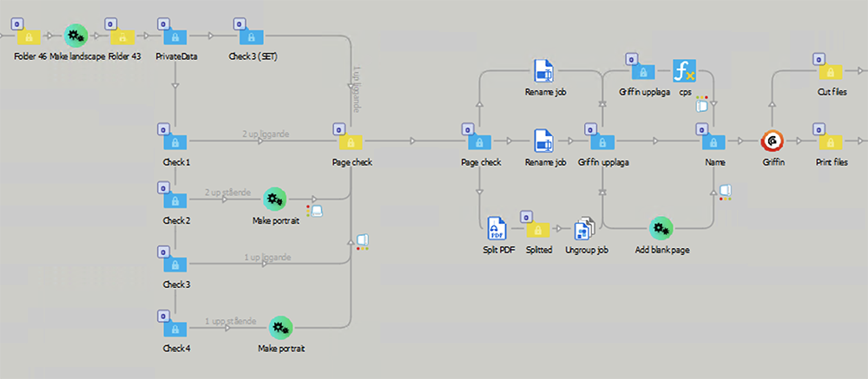Select the Make landscape gear element
This screenshot has height=379, width=868.
pyautogui.click(x=76, y=36)
